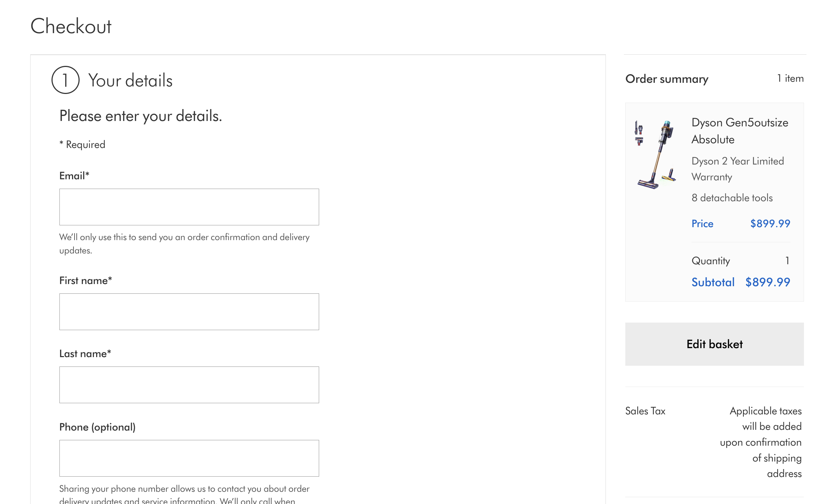Screen dimensions: 827x504
Task: Click the blue Price label
Action: point(702,224)
